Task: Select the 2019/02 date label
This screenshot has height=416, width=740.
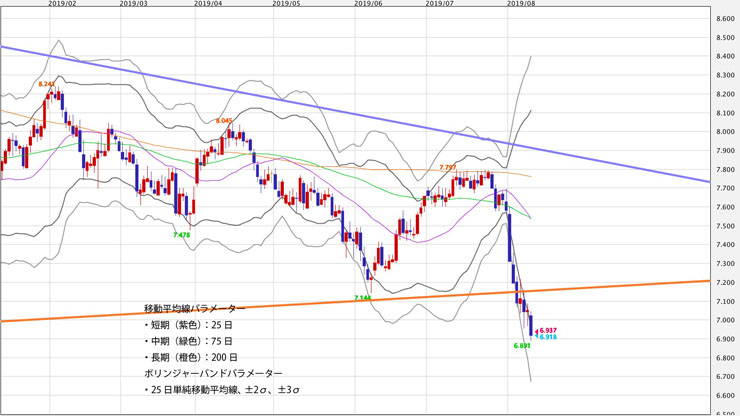Action: pos(63,3)
